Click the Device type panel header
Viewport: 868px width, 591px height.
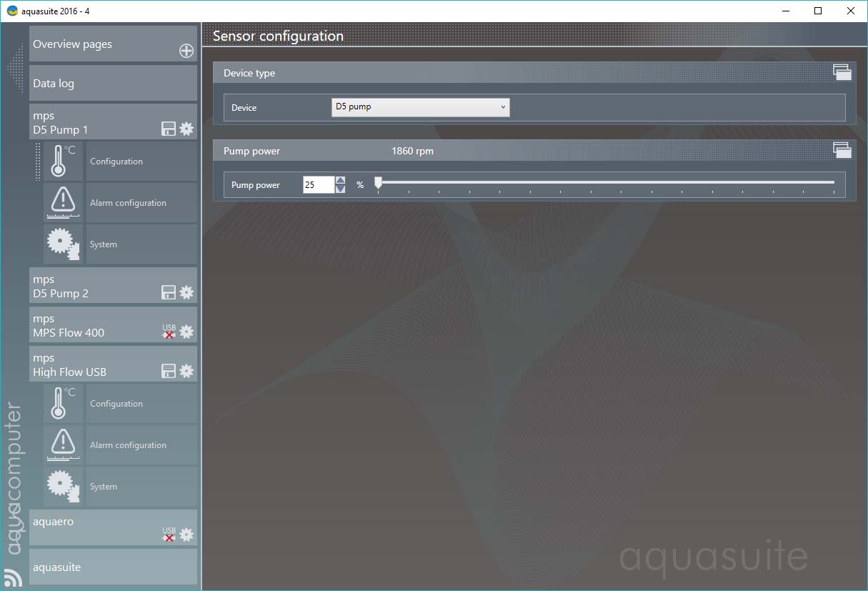[534, 73]
